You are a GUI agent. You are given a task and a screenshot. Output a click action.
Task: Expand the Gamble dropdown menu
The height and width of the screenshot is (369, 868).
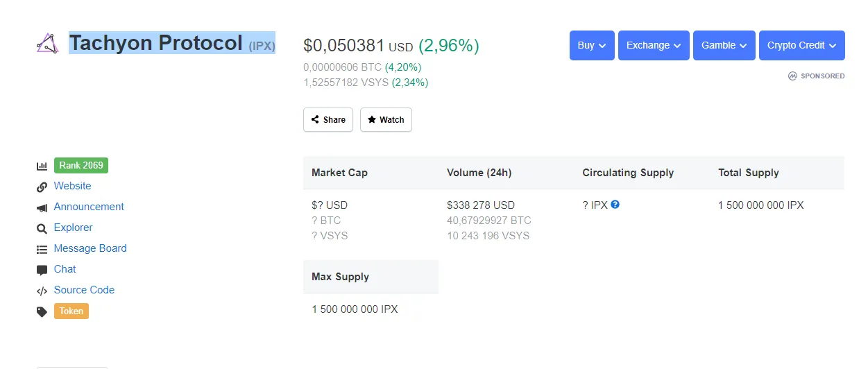[724, 45]
